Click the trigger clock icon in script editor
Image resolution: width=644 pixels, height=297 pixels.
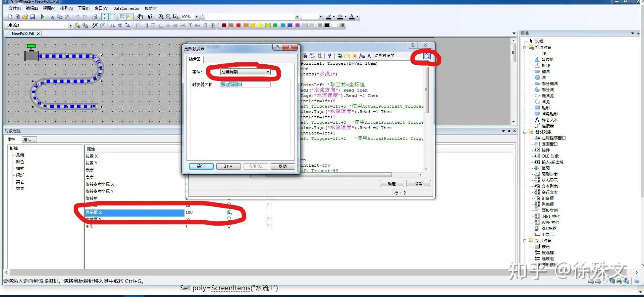tap(426, 56)
